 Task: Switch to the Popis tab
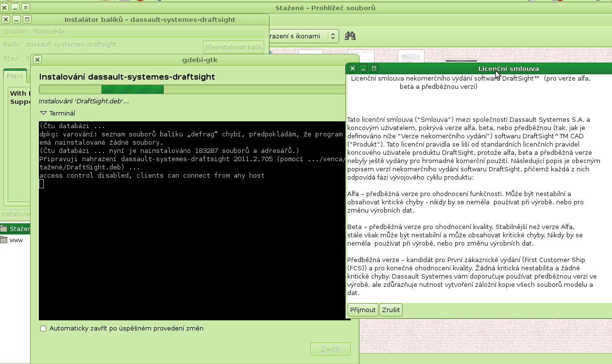15,76
